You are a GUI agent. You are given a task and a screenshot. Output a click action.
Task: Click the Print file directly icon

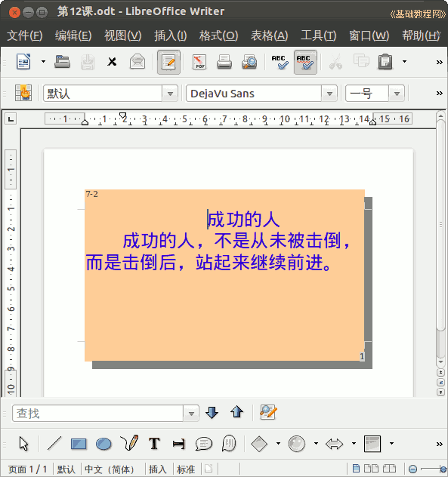[x=224, y=62]
